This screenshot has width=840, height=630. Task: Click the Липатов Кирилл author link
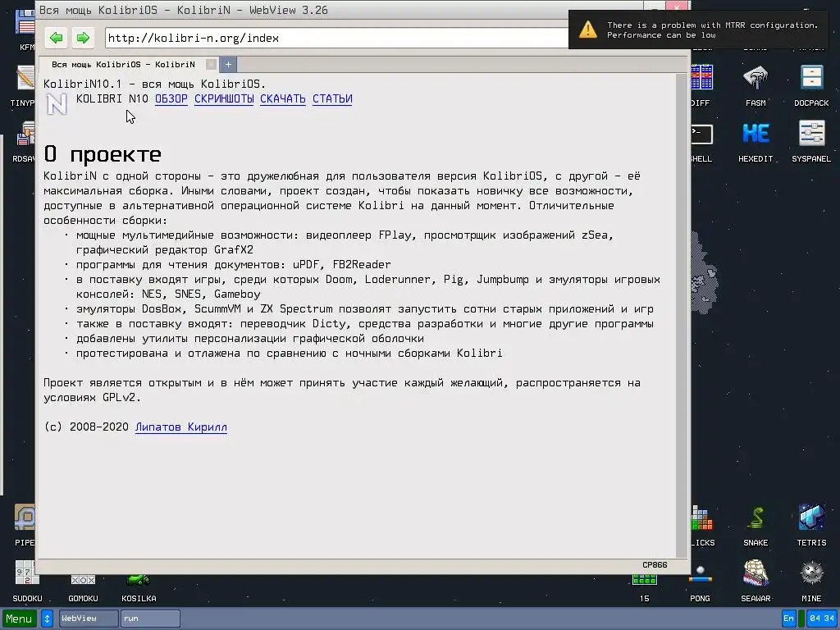coord(181,427)
